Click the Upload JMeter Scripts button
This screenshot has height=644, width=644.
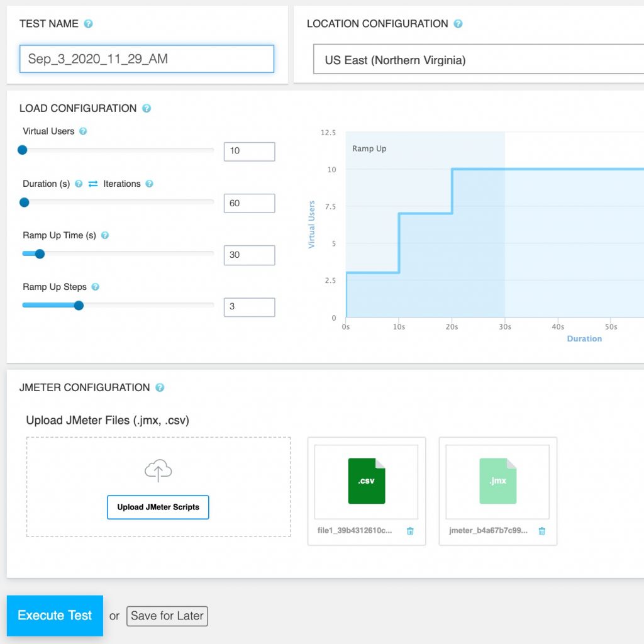pyautogui.click(x=158, y=508)
